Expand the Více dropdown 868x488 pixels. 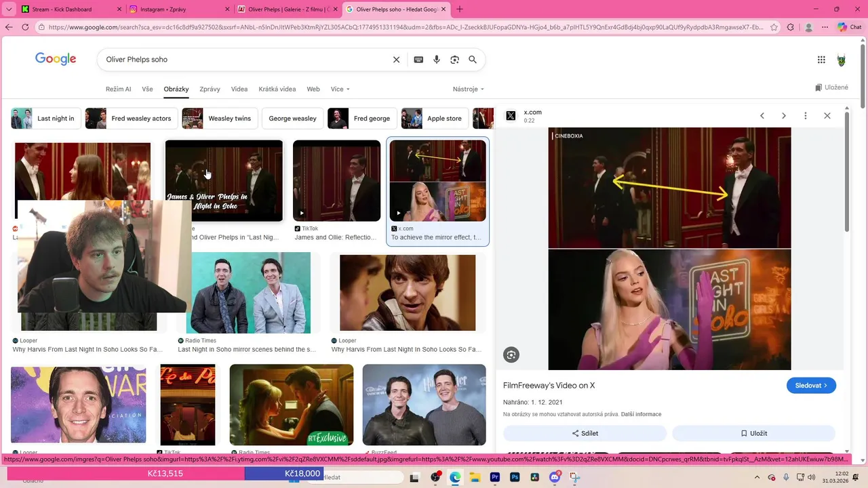coord(340,89)
